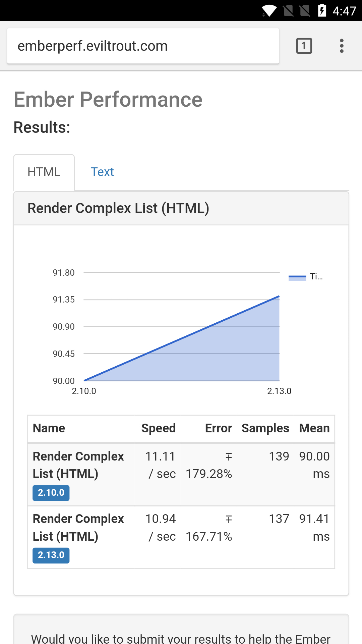Screen dimensions: 362x644
Task: Tap the 179.28% error cell
Action: (x=209, y=465)
